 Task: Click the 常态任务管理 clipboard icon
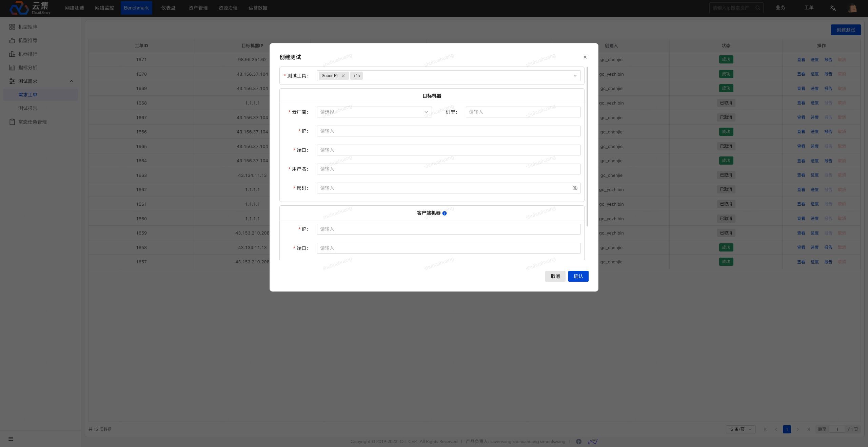click(x=12, y=122)
